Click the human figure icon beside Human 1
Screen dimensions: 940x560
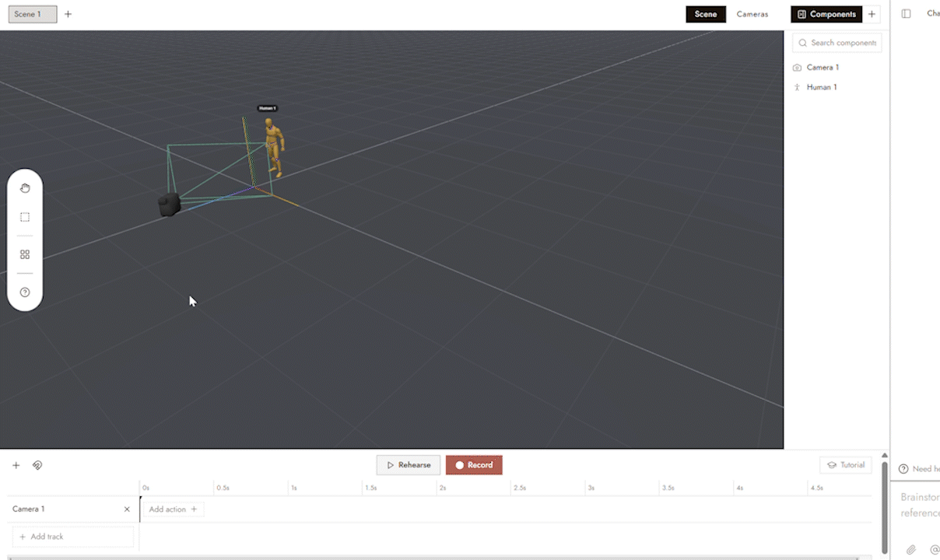pos(797,87)
